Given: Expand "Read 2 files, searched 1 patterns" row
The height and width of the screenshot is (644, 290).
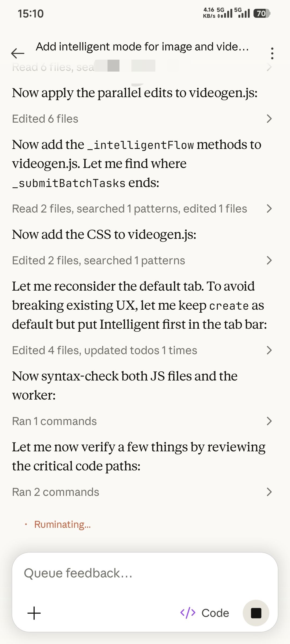Looking at the screenshot, I should [269, 208].
